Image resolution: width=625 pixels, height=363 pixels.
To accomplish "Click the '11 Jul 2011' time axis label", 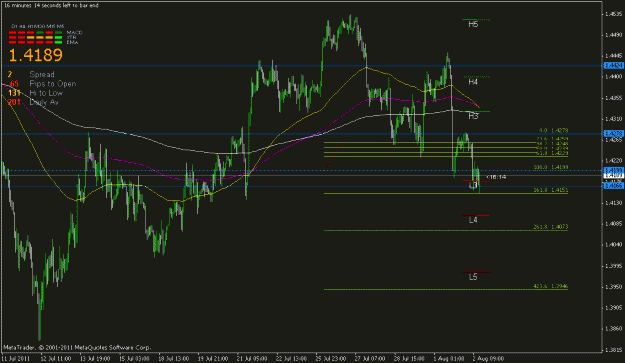I will click(15, 359).
